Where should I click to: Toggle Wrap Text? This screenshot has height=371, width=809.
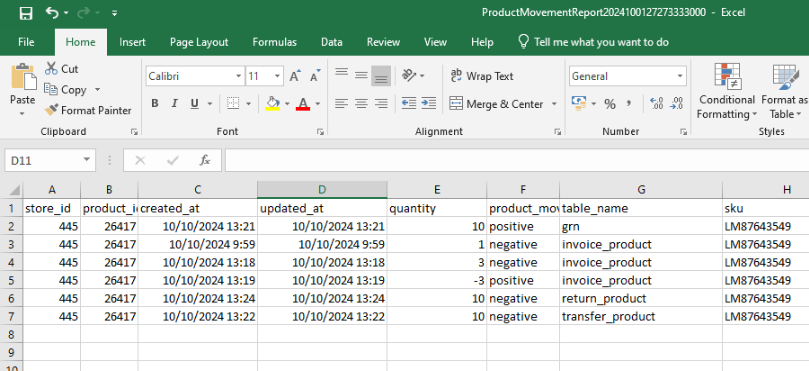482,76
